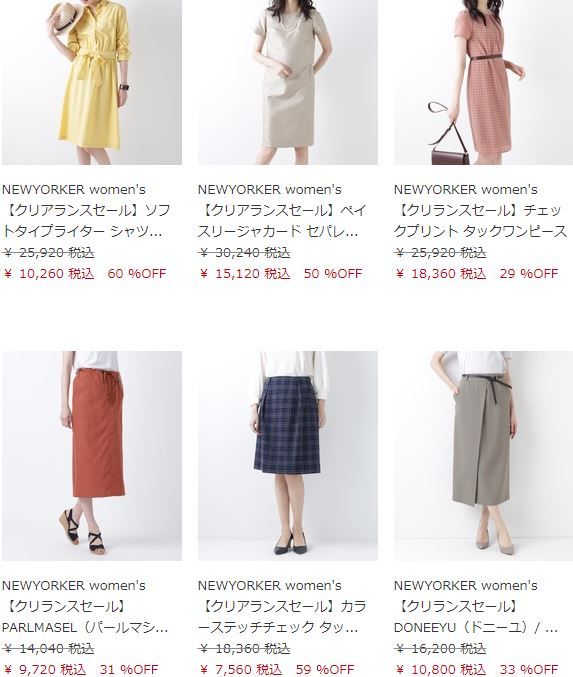
Task: Click the PARLMASEL（パールマシ product title
Action: click(85, 617)
